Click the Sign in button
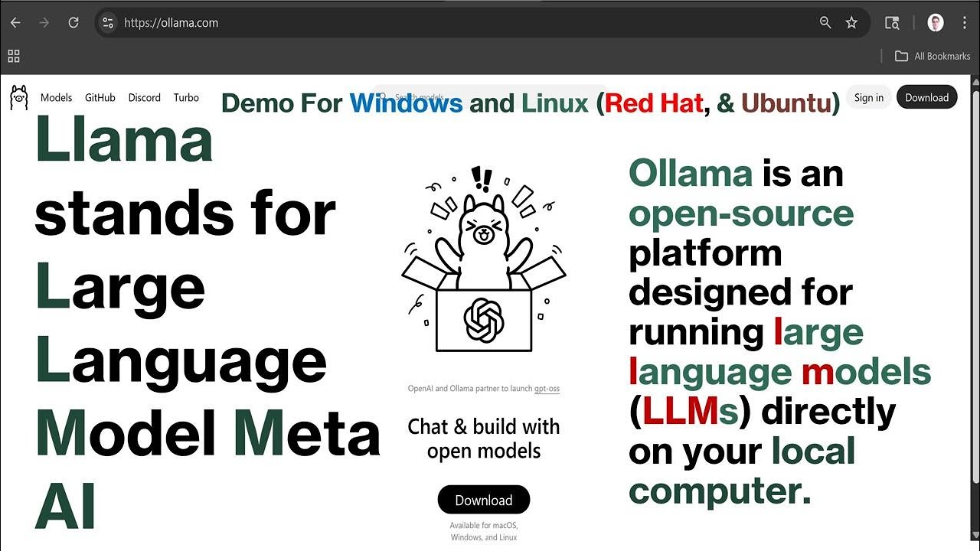This screenshot has width=980, height=551. click(x=869, y=97)
